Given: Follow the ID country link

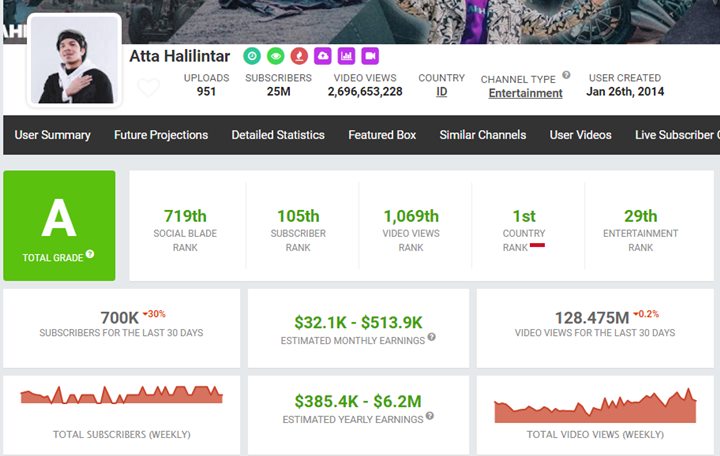Looking at the screenshot, I should (441, 91).
